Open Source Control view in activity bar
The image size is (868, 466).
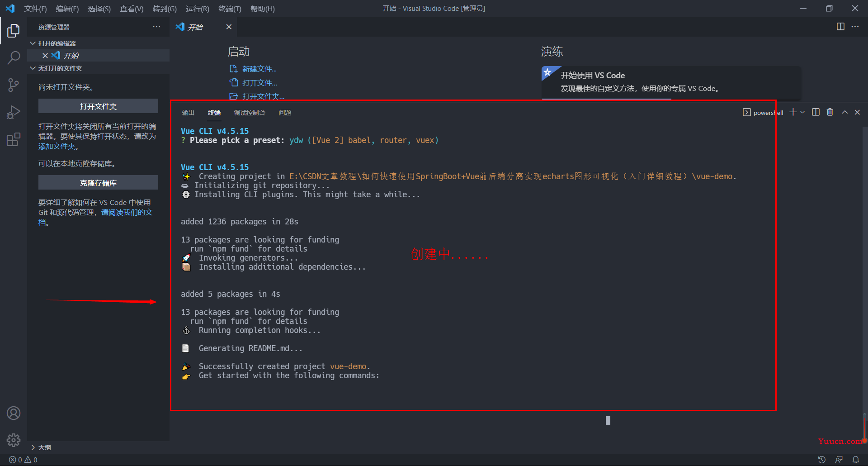coord(14,85)
